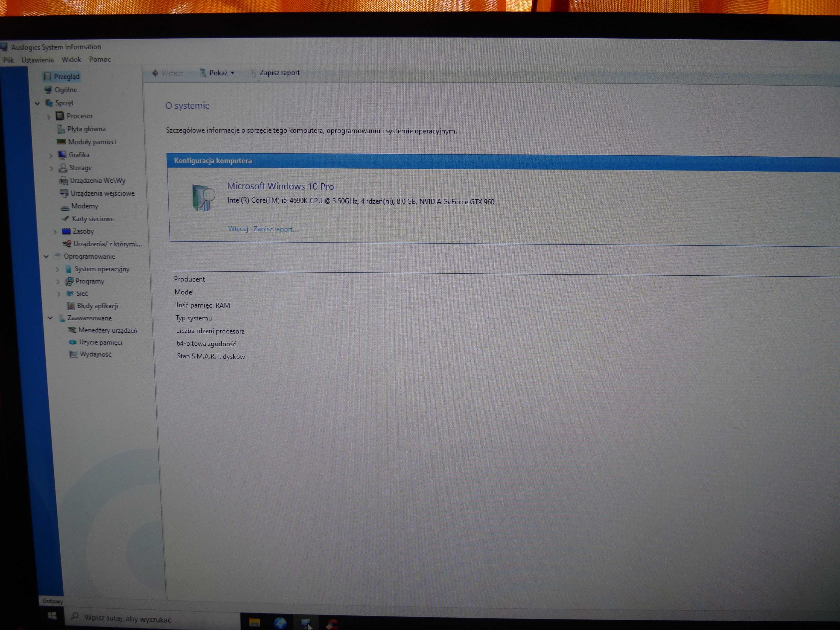
Task: Click the Programy icon
Action: coord(69,281)
